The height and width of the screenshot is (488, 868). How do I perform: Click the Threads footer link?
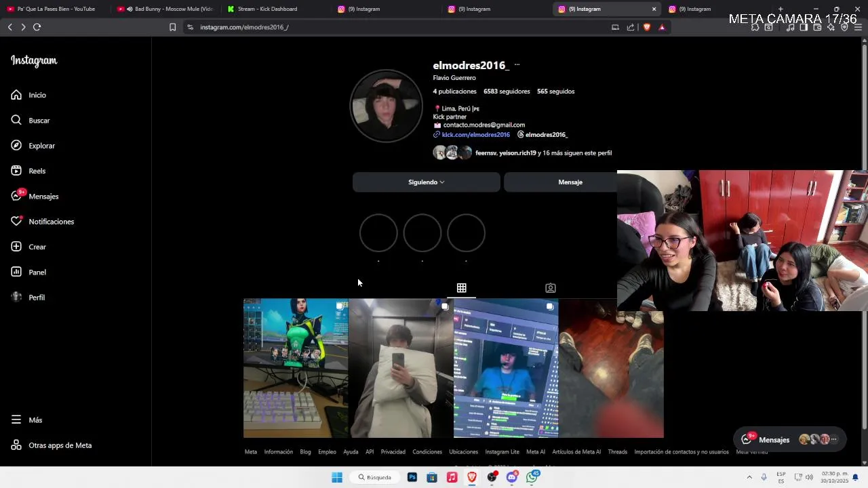[617, 452]
